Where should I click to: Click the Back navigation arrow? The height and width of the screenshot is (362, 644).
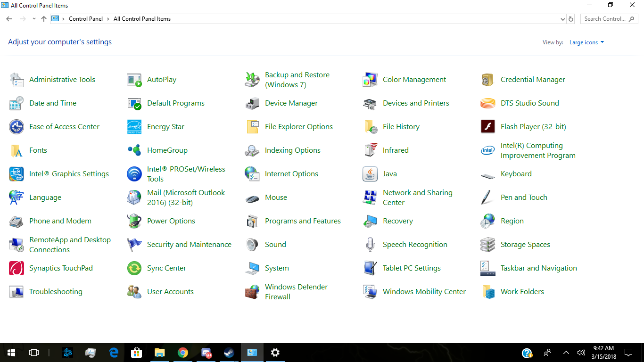(x=9, y=19)
